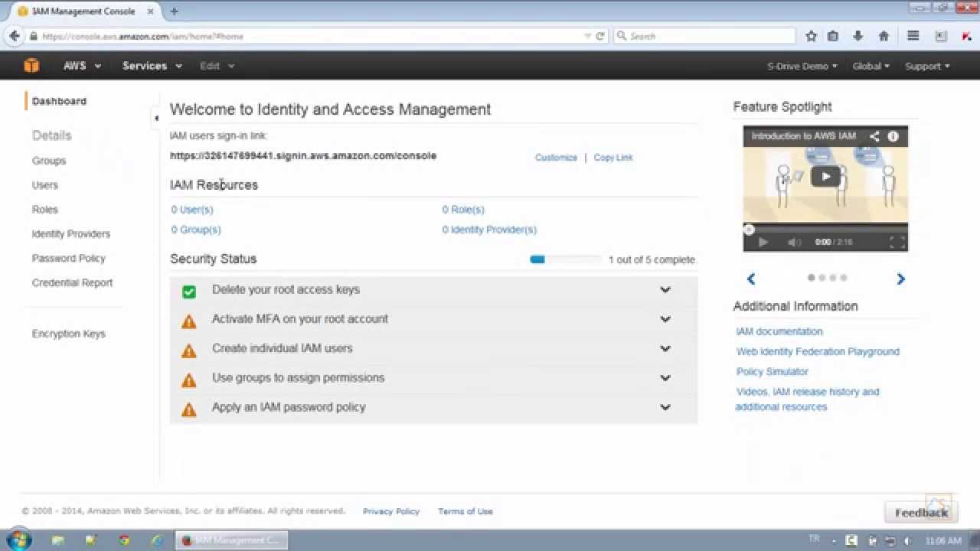The height and width of the screenshot is (551, 980).
Task: Click the Kaspersky extension icon in toolbar
Action: (x=966, y=36)
